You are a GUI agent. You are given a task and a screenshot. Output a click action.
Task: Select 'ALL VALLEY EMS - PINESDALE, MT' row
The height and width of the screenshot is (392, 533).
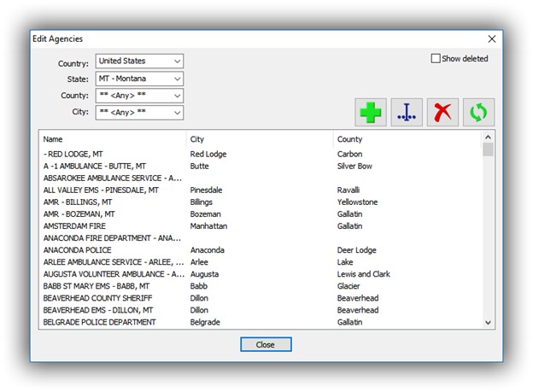(x=261, y=190)
